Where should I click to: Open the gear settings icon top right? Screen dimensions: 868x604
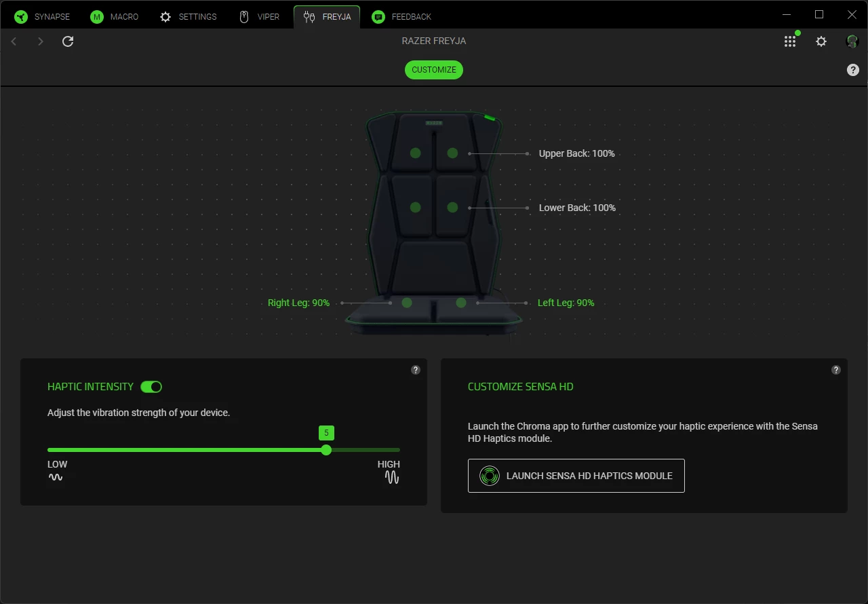821,41
